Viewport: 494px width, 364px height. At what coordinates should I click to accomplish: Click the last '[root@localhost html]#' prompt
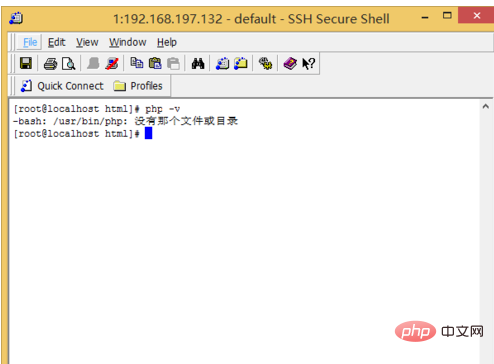click(x=76, y=134)
